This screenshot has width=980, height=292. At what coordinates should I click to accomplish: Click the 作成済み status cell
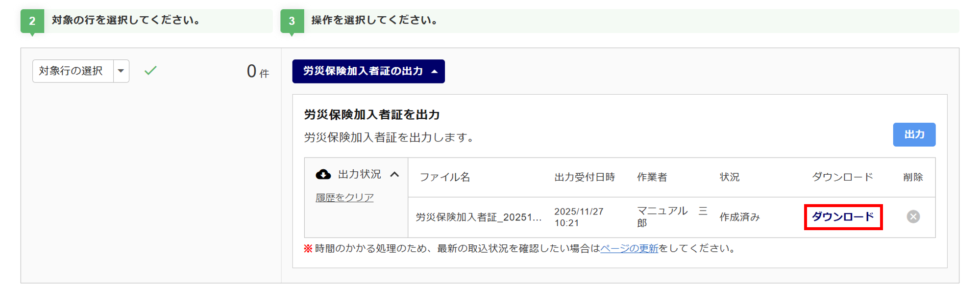739,217
